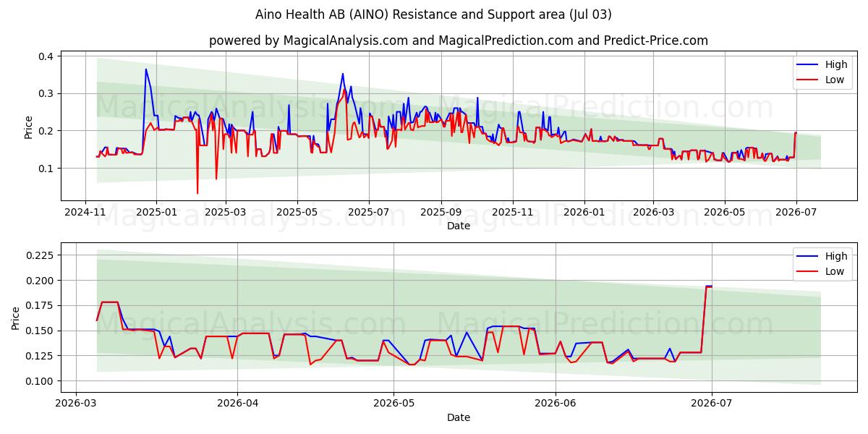The image size is (868, 434).
Task: Click the '2025-09' date tick label
Action: click(441, 212)
